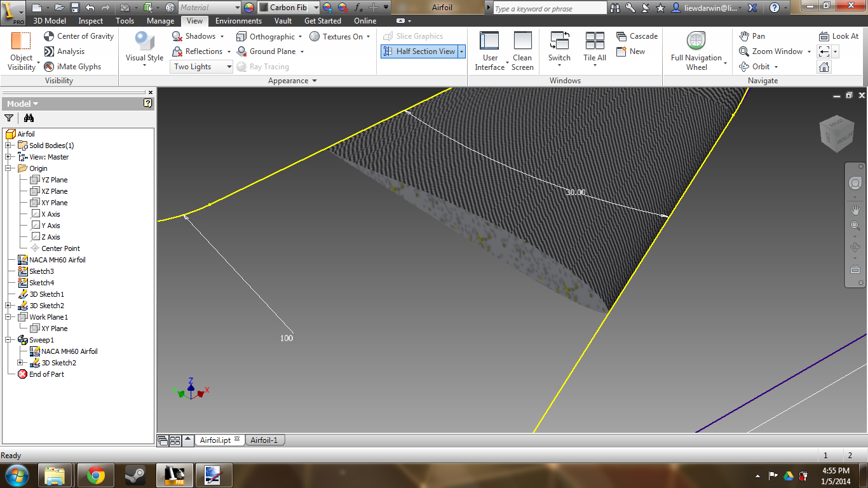Click the New file icon in quick access toolbar
This screenshot has width=868, height=488.
[37, 8]
